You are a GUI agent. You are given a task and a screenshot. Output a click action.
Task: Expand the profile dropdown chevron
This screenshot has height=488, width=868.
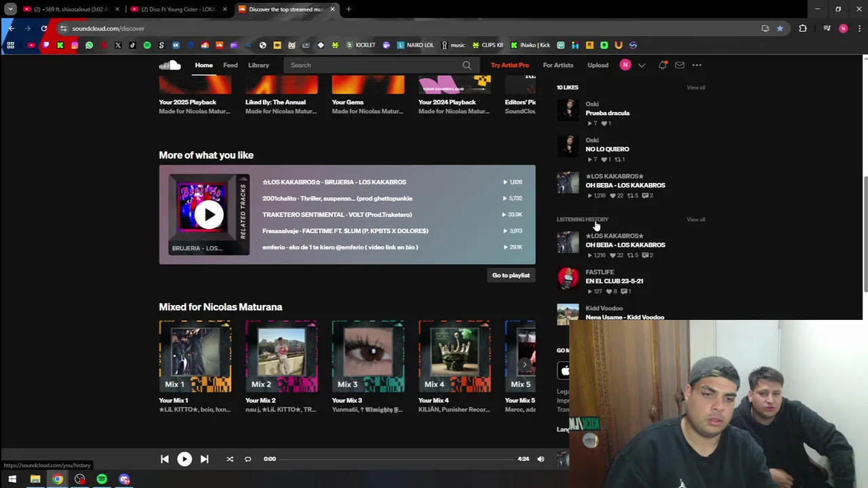point(642,65)
